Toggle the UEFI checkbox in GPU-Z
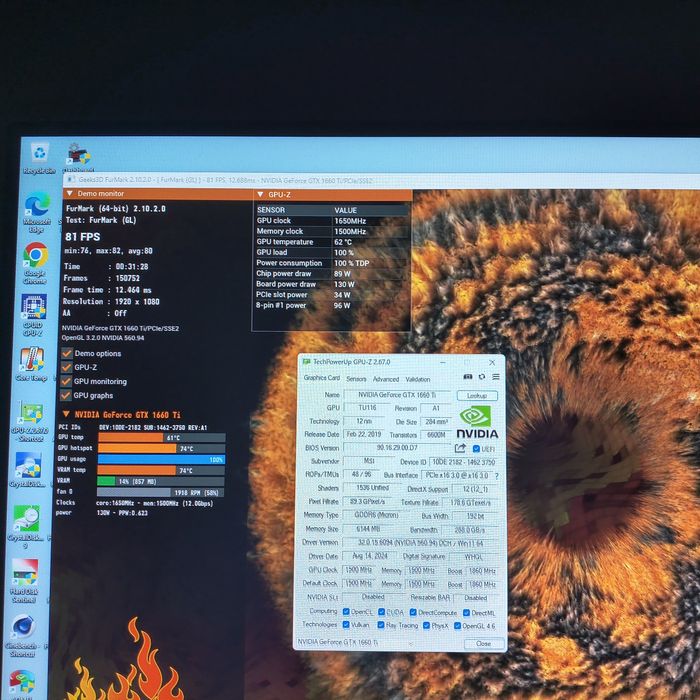700x700 pixels. [476, 449]
